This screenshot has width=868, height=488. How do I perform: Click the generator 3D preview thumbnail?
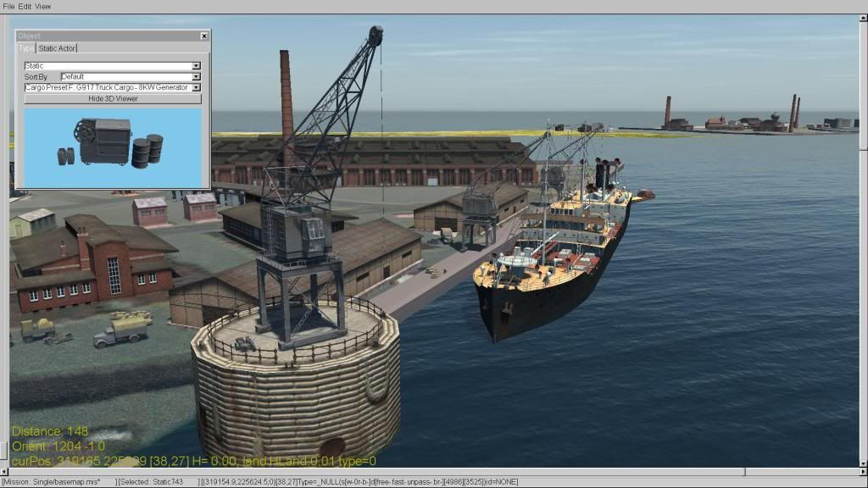113,147
